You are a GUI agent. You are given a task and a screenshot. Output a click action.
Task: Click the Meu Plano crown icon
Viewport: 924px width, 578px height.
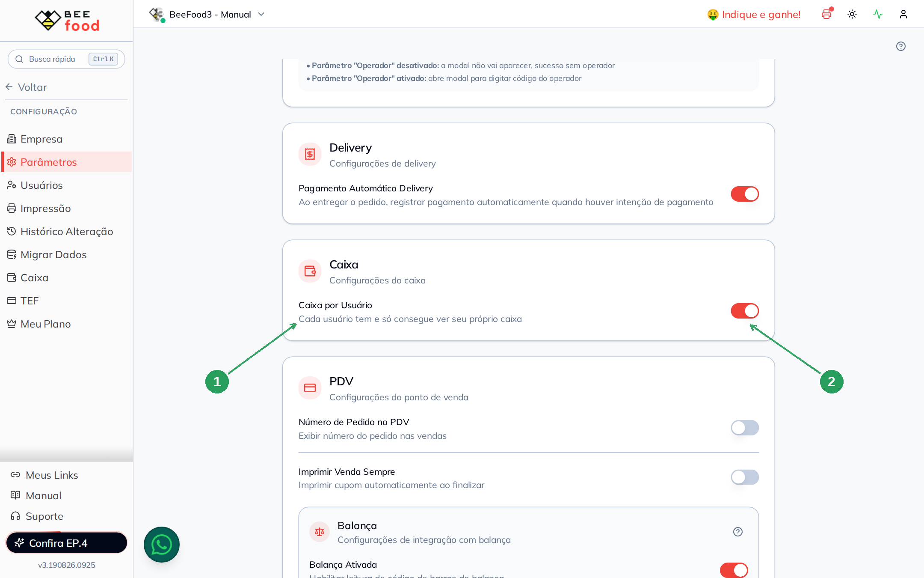(12, 324)
